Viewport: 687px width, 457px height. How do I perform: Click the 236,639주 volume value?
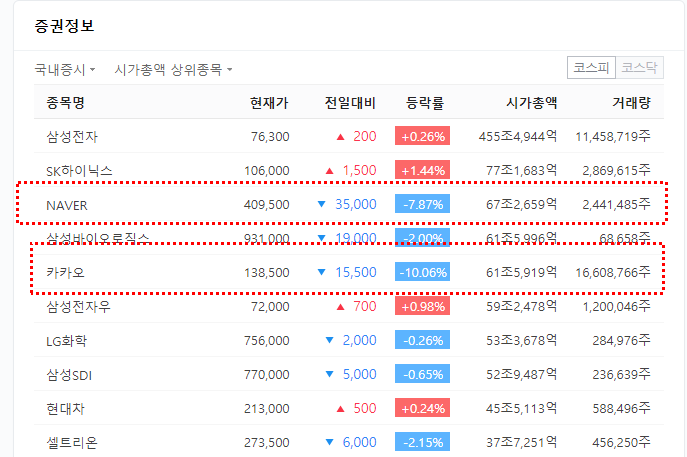click(x=622, y=374)
